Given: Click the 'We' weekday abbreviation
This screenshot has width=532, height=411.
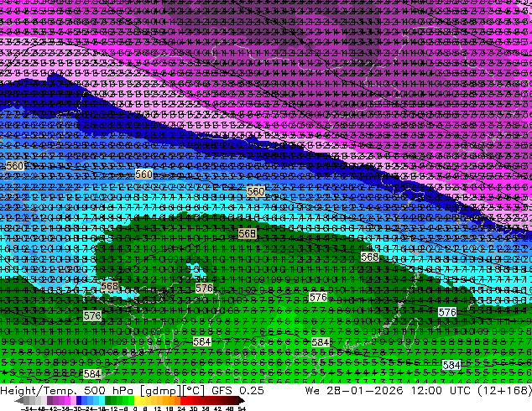Looking at the screenshot, I should point(312,391).
